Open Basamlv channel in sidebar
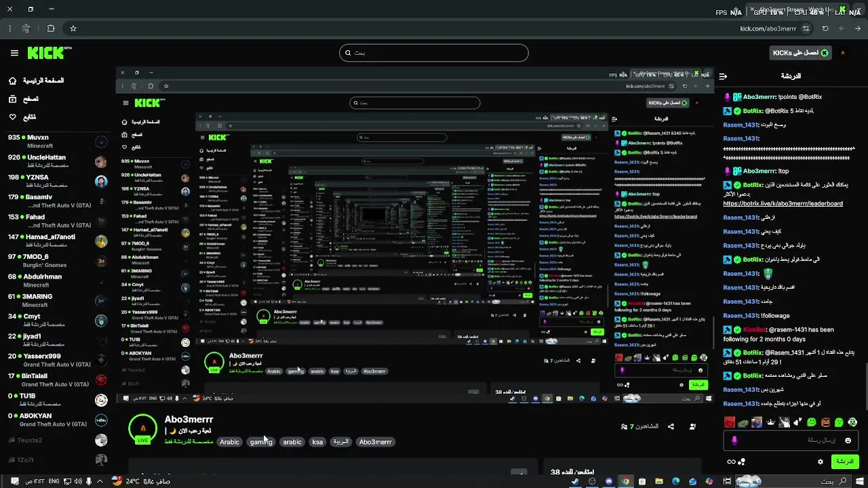The image size is (868, 488). click(x=57, y=201)
